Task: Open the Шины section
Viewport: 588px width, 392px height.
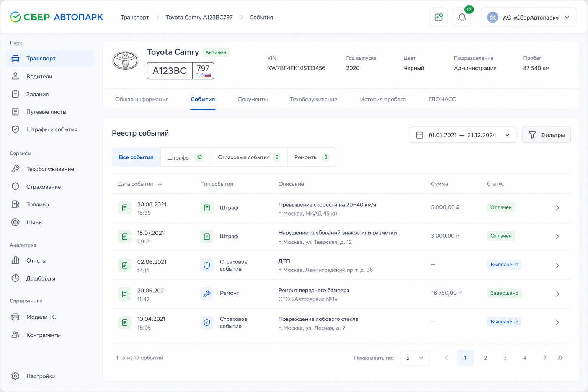Action: (50, 222)
